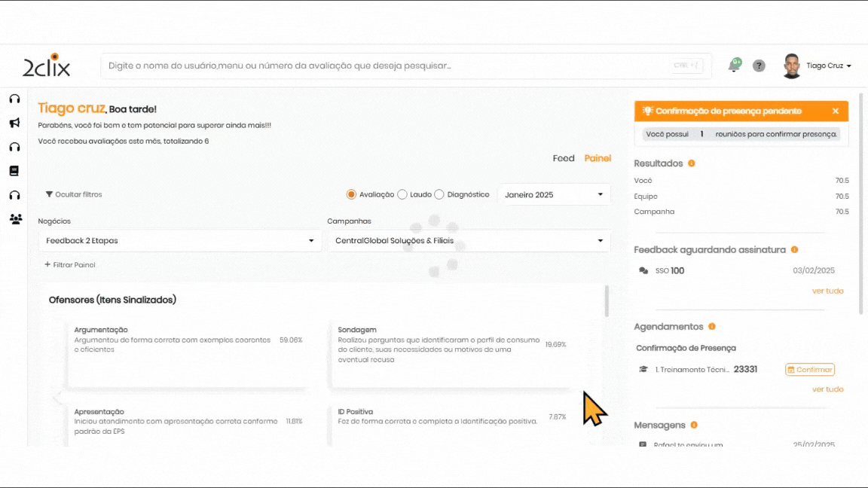Switch to the Painel tab
This screenshot has height=488, width=868.
pyautogui.click(x=598, y=158)
